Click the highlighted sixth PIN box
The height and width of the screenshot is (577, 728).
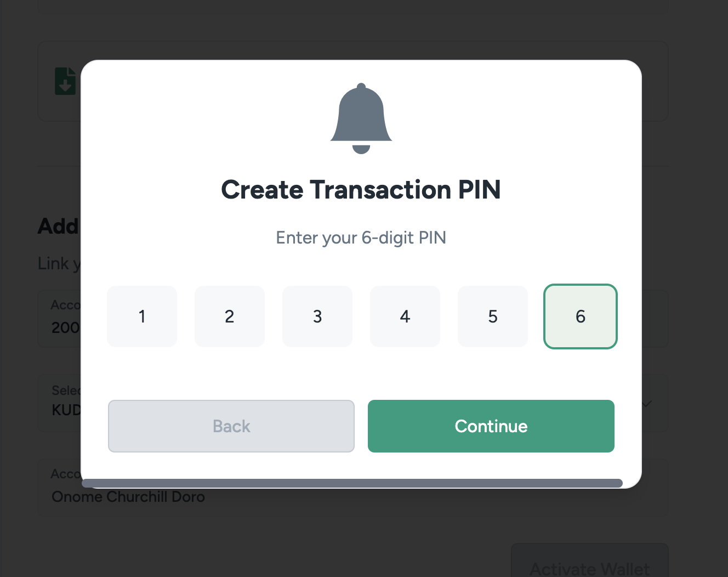[x=581, y=316]
